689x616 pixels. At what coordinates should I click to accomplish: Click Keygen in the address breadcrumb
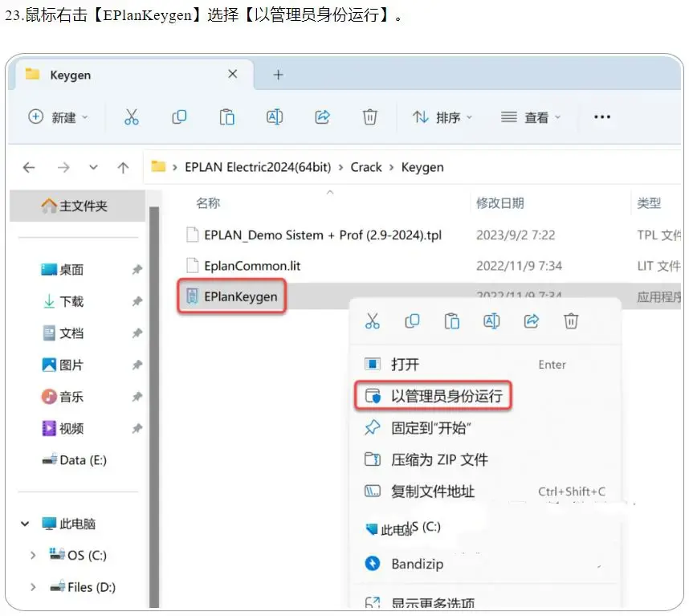[x=422, y=167]
